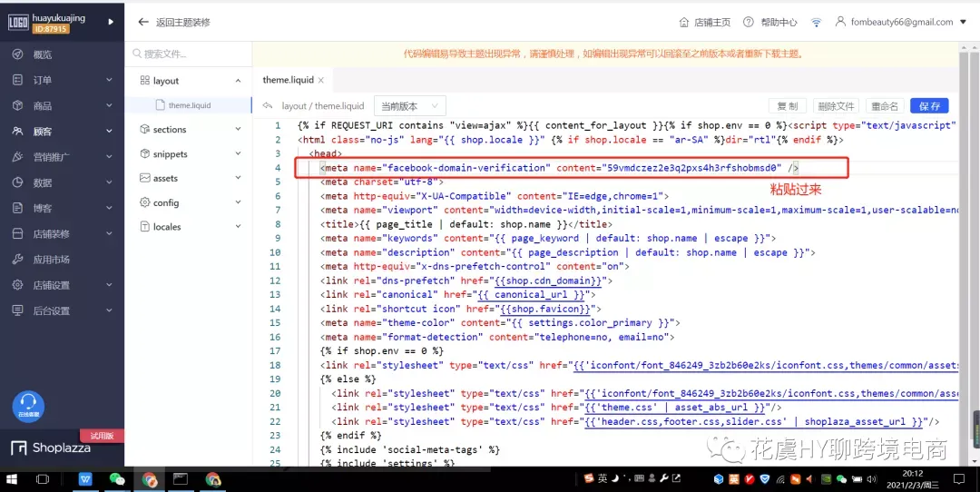Open the 当前版本 version dropdown

(410, 105)
